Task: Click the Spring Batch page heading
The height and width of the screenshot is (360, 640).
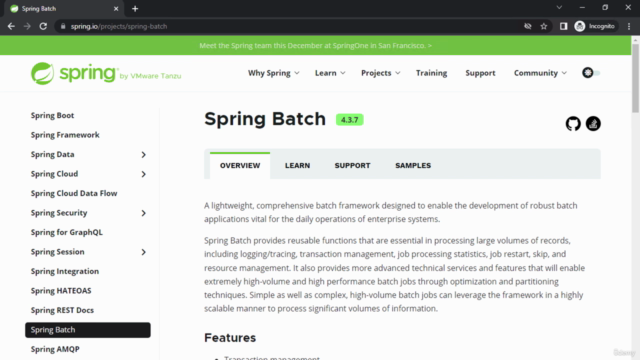Action: click(x=265, y=119)
